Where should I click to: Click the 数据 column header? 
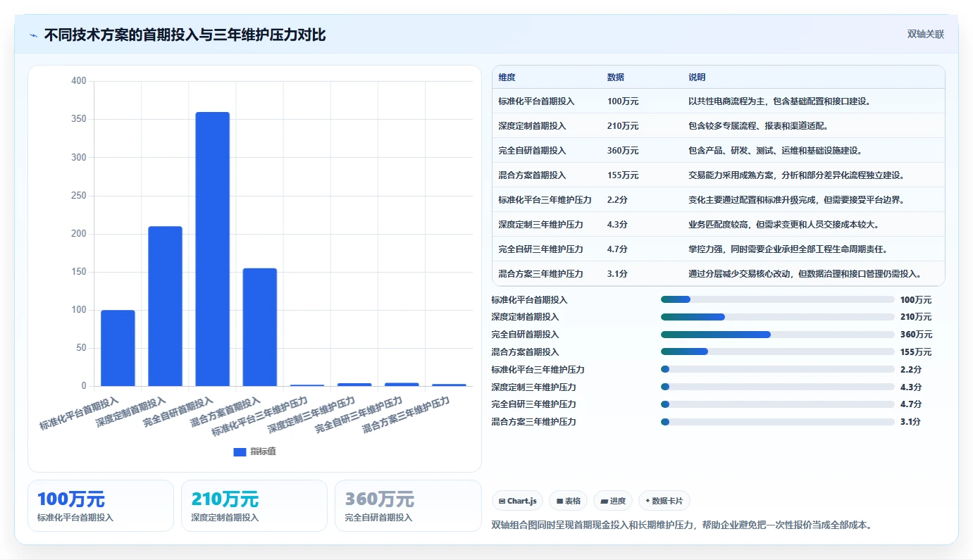pyautogui.click(x=615, y=77)
